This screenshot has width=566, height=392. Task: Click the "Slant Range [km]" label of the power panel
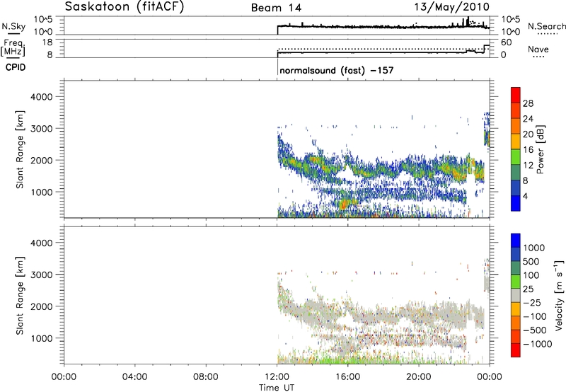pyautogui.click(x=20, y=149)
